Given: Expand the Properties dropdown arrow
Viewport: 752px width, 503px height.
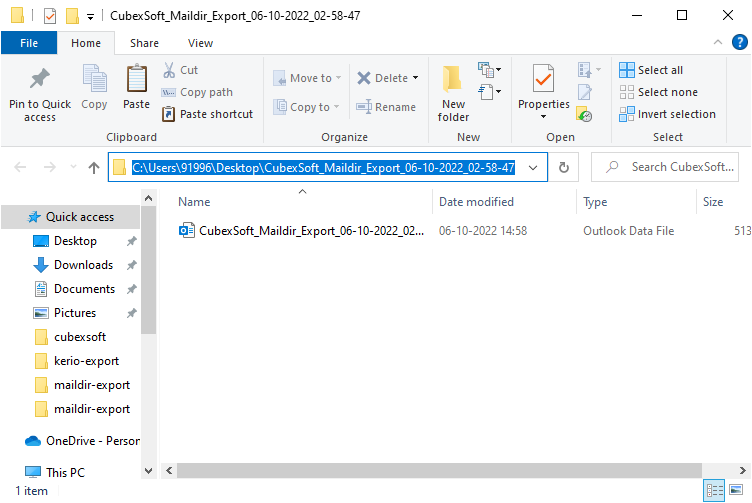Looking at the screenshot, I should pyautogui.click(x=543, y=117).
